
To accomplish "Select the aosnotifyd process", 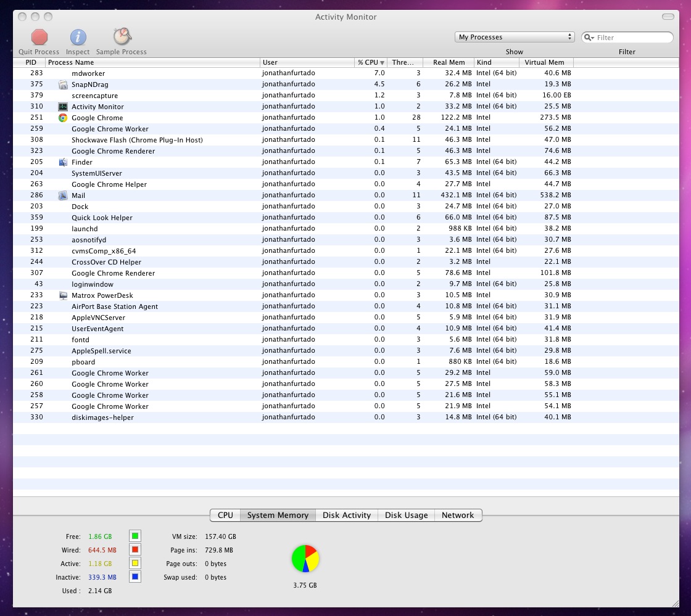I will pyautogui.click(x=346, y=239).
